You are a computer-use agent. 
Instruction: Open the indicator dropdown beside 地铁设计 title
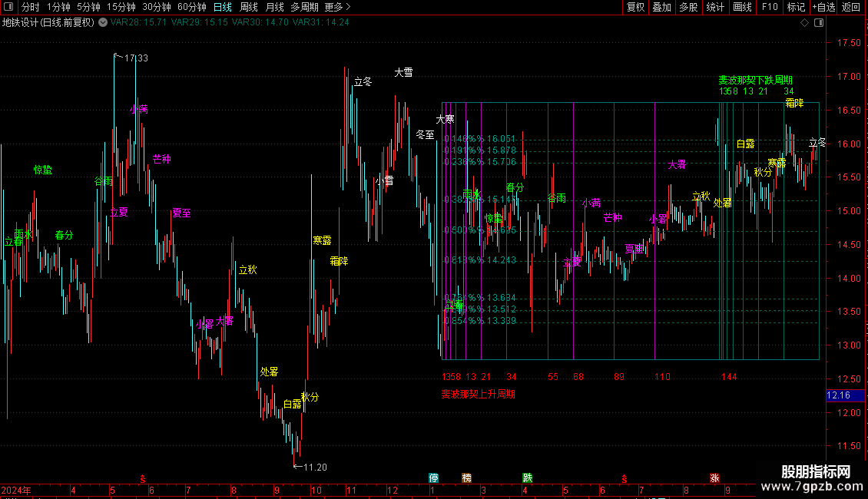pos(103,23)
